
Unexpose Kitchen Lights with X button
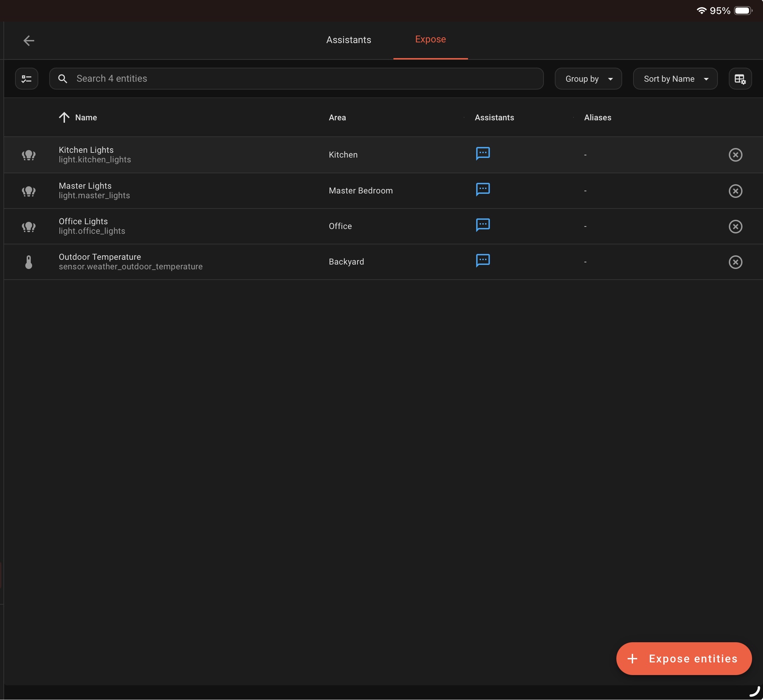click(x=735, y=154)
